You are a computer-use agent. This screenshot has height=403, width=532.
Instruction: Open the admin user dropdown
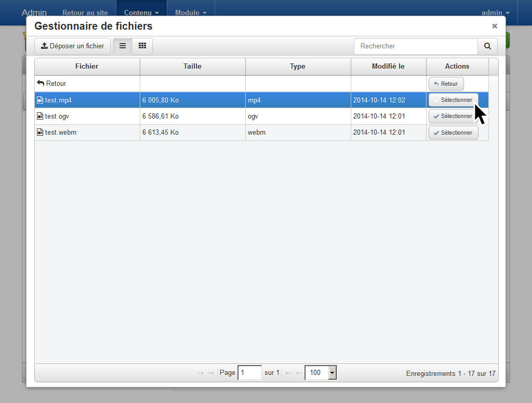[495, 12]
